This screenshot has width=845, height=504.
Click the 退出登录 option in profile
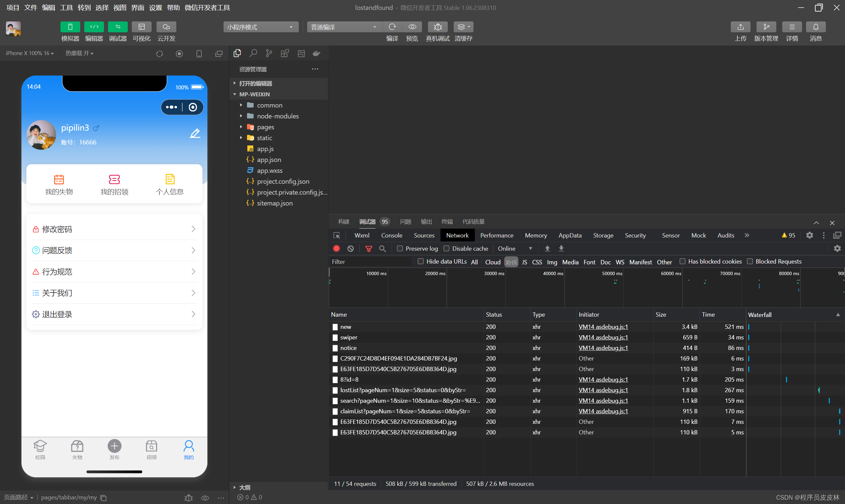click(x=114, y=313)
